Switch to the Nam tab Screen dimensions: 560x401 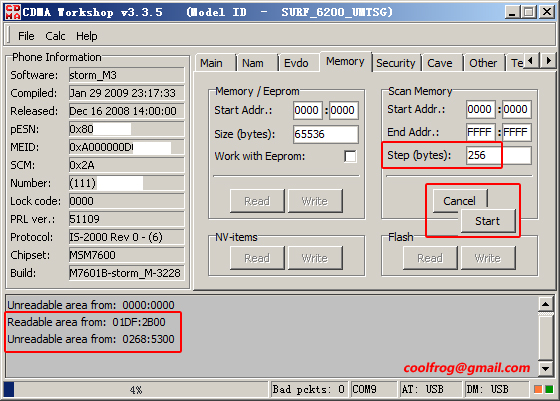click(x=257, y=63)
